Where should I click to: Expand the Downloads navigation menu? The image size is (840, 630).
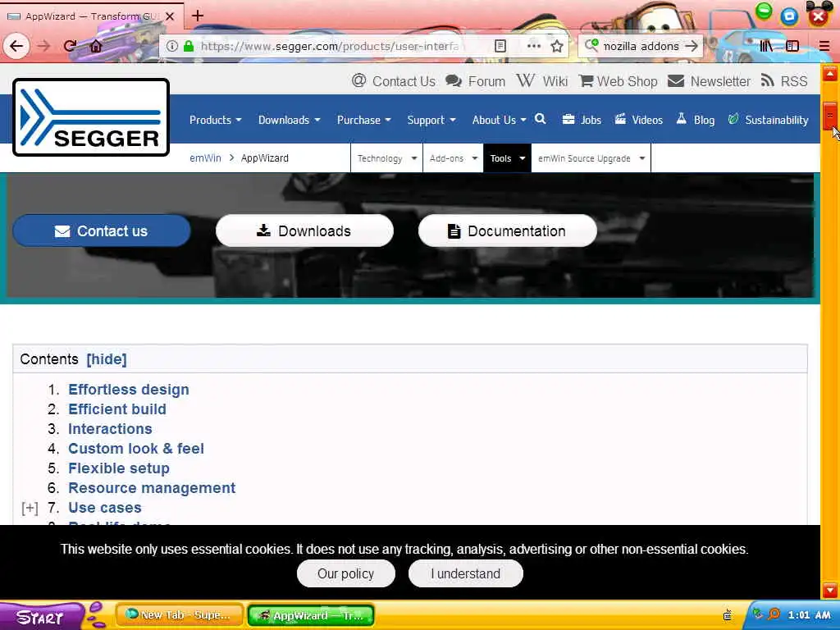click(290, 120)
